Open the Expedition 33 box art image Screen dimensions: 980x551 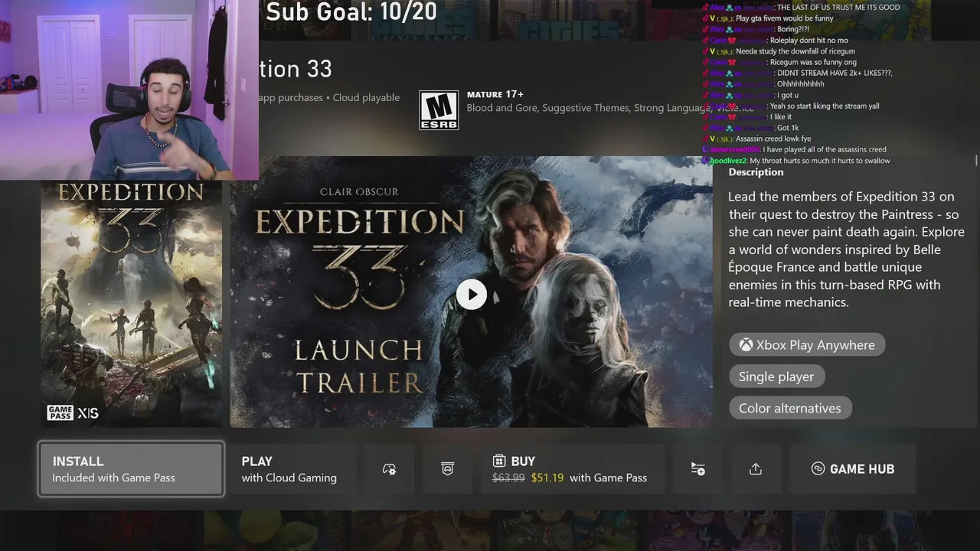click(x=131, y=303)
